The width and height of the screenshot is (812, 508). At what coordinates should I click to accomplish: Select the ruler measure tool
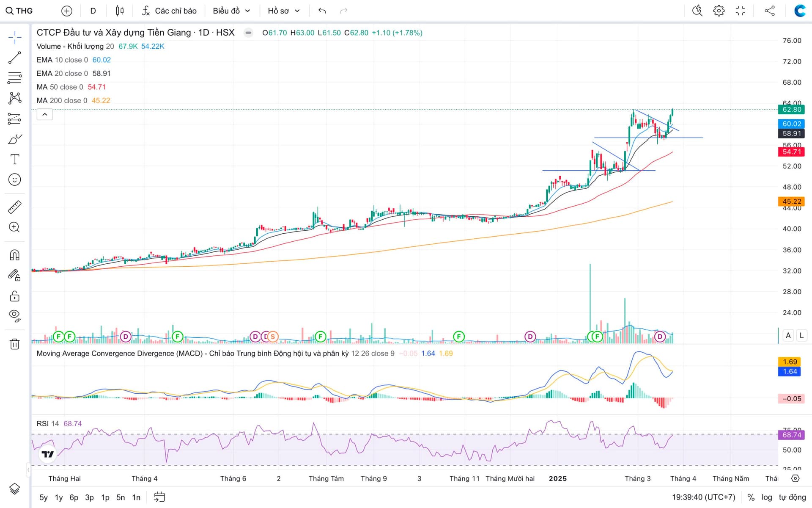(x=14, y=207)
